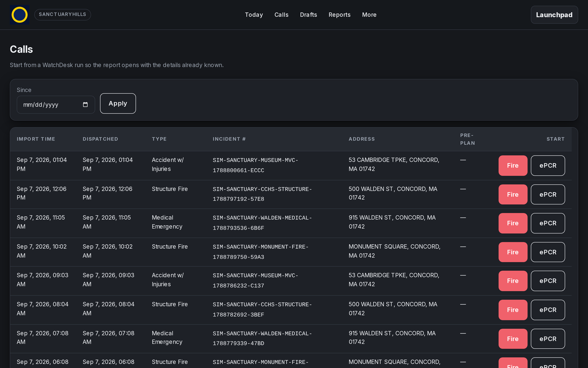Select incident number ending 1788797192-57E8

(262, 194)
